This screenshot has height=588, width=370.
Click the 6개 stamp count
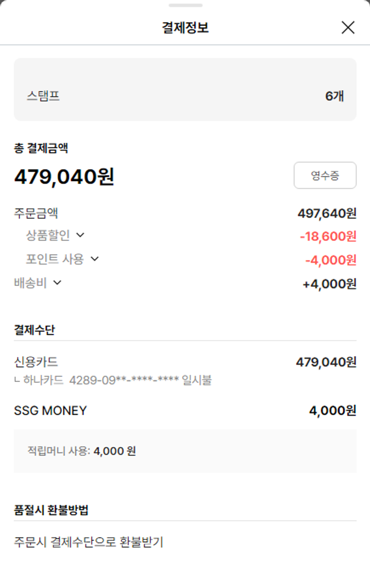(x=334, y=96)
